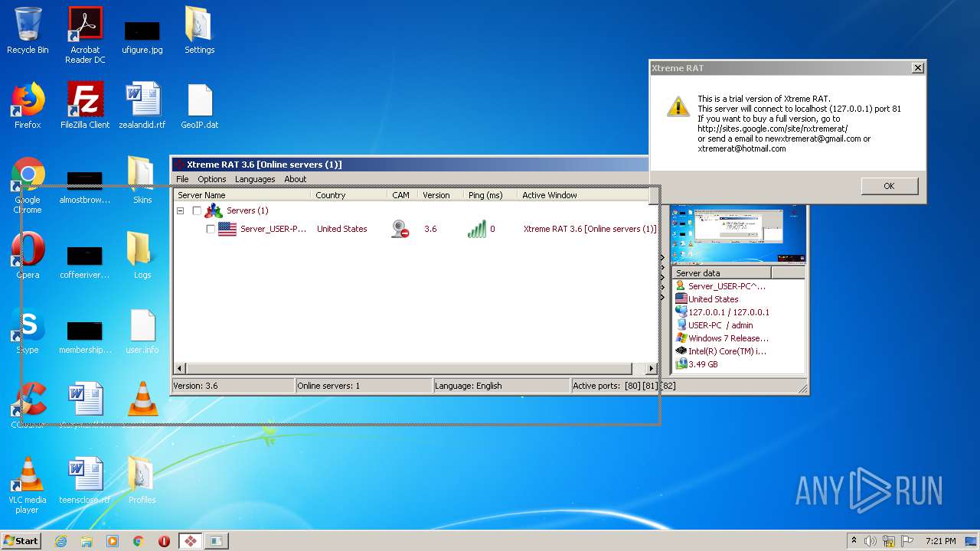Screen dimensions: 980x551
Task: Open the File menu
Action: [182, 179]
